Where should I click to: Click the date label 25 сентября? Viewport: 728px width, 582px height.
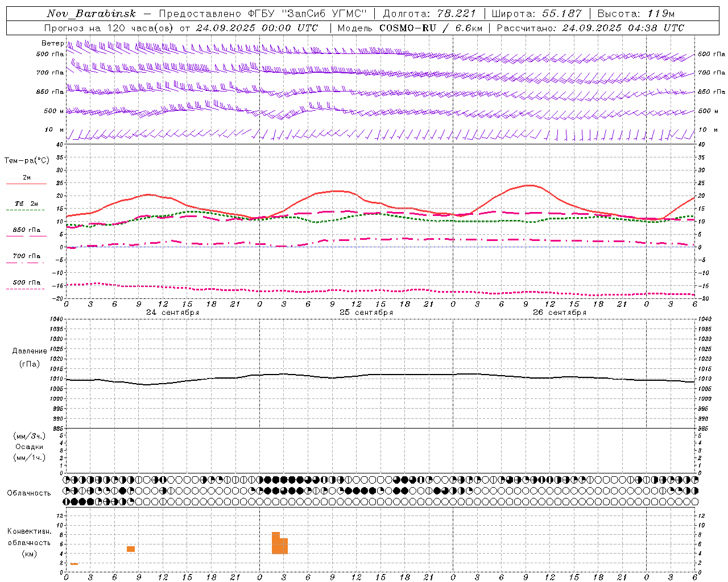click(366, 313)
